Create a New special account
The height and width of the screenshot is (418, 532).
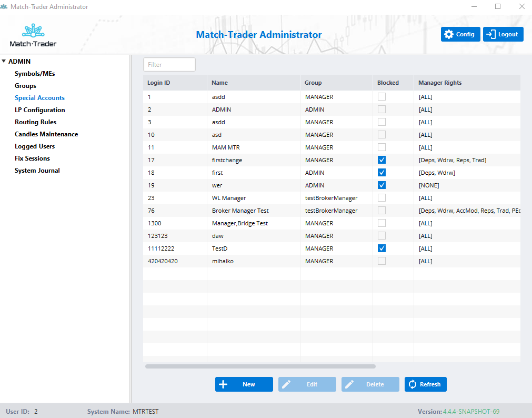coord(244,384)
